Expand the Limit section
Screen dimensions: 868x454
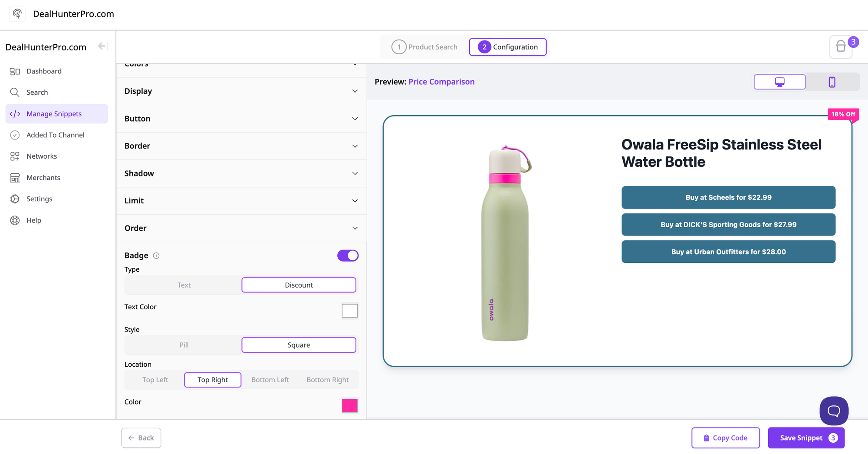coord(241,201)
